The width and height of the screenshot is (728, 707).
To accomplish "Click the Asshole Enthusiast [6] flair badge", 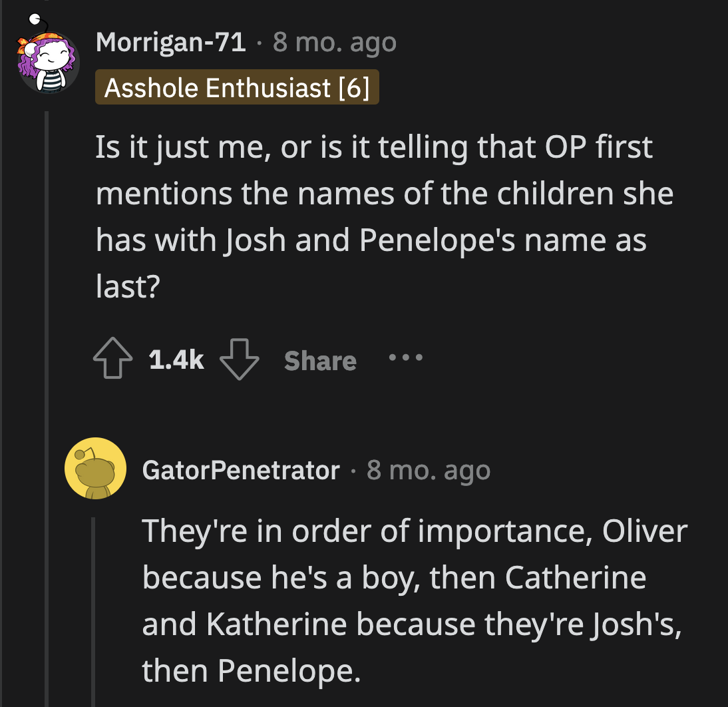I will 238,88.
